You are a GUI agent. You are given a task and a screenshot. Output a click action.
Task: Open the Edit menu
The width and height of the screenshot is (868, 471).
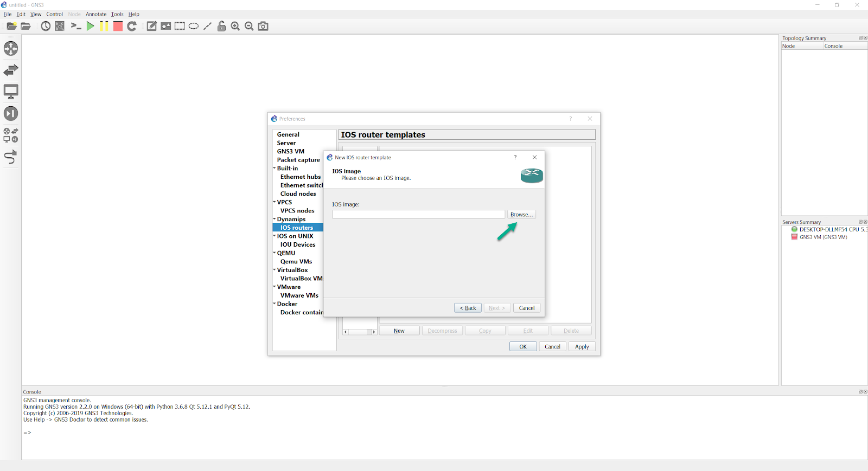point(21,14)
